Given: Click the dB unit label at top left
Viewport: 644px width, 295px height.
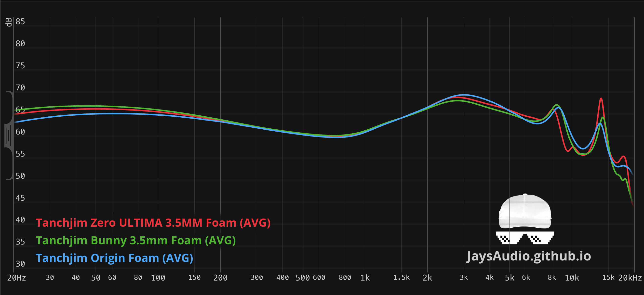Looking at the screenshot, I should point(9,22).
